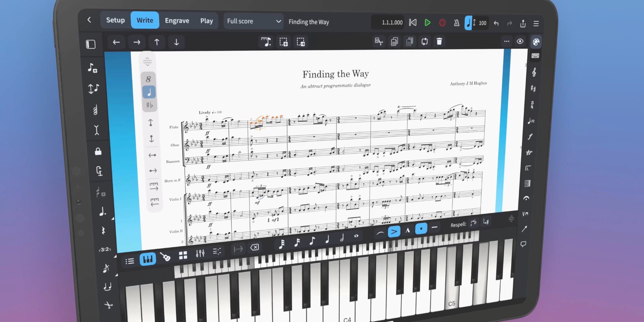The image size is (644, 322).
Task: Toggle the metronome click icon
Action: 457,23
